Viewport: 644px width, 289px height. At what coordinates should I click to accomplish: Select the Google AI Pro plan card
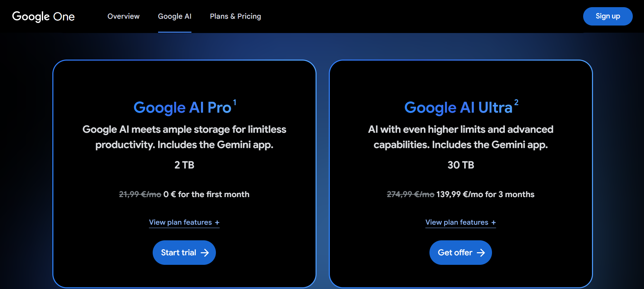tap(184, 78)
